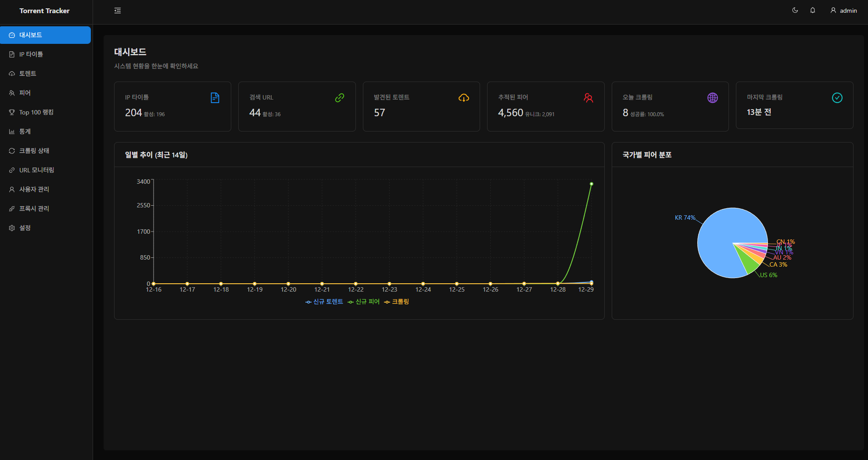Open the admin user menu
This screenshot has height=460, width=868.
click(x=843, y=11)
